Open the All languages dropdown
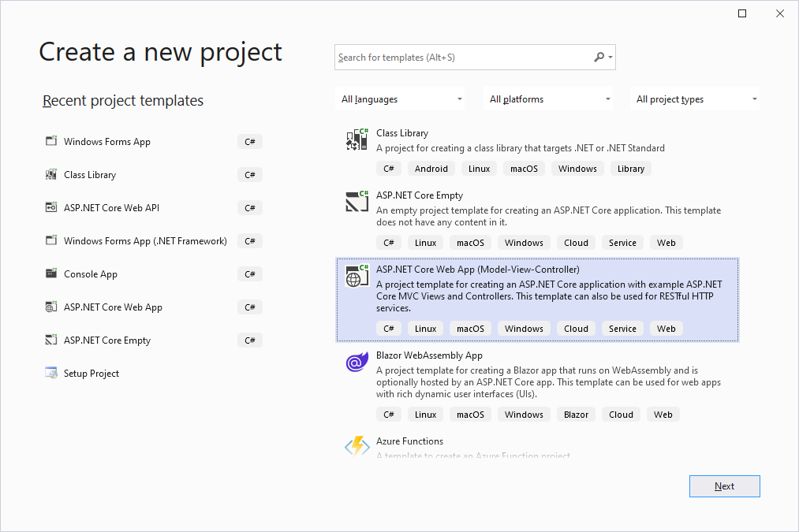 coord(400,99)
